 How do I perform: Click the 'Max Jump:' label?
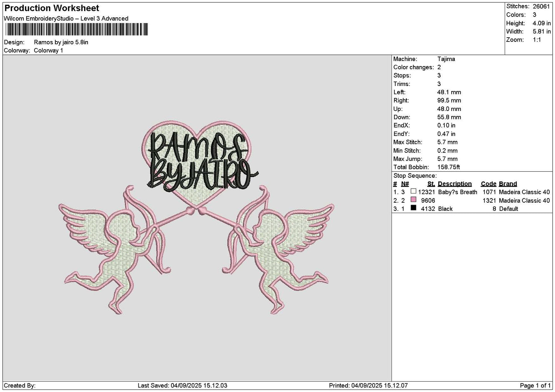coord(408,159)
